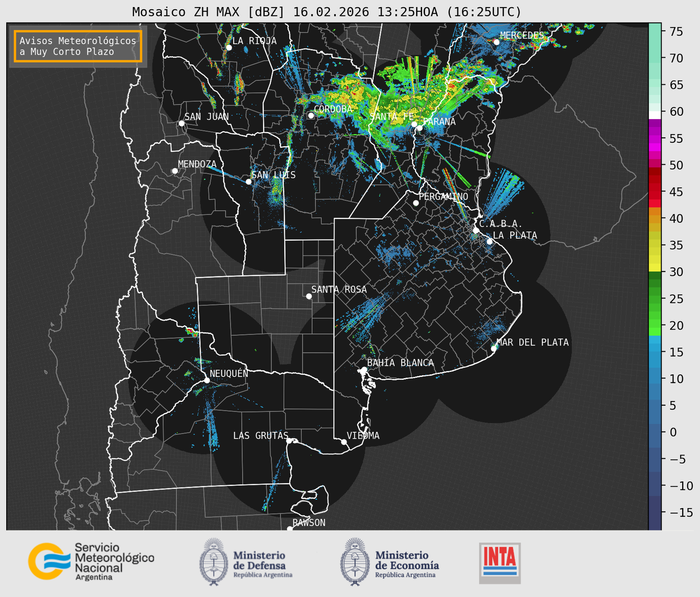The height and width of the screenshot is (597, 700).
Task: Click the PARANÁ city marker dot
Action: point(420,128)
